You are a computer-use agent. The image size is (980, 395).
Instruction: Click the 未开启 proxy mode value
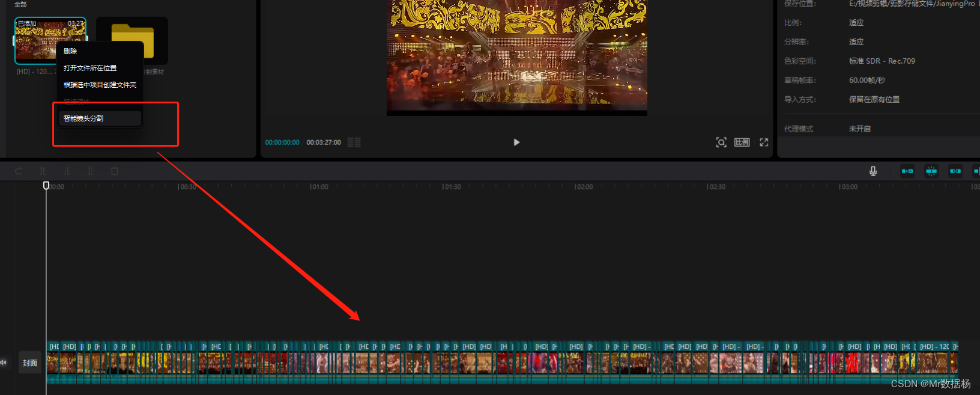pyautogui.click(x=860, y=129)
